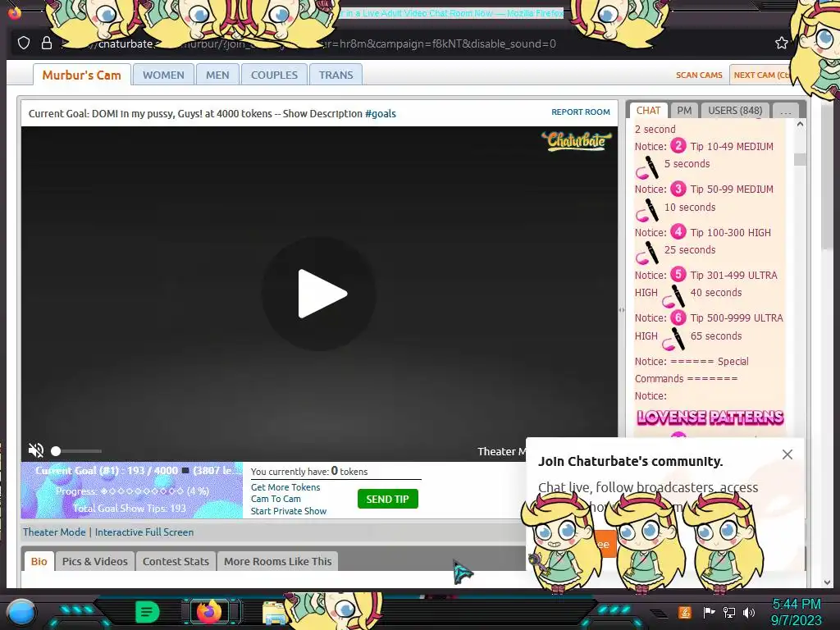Click the network tray icon
The width and height of the screenshot is (840, 630).
click(x=729, y=612)
